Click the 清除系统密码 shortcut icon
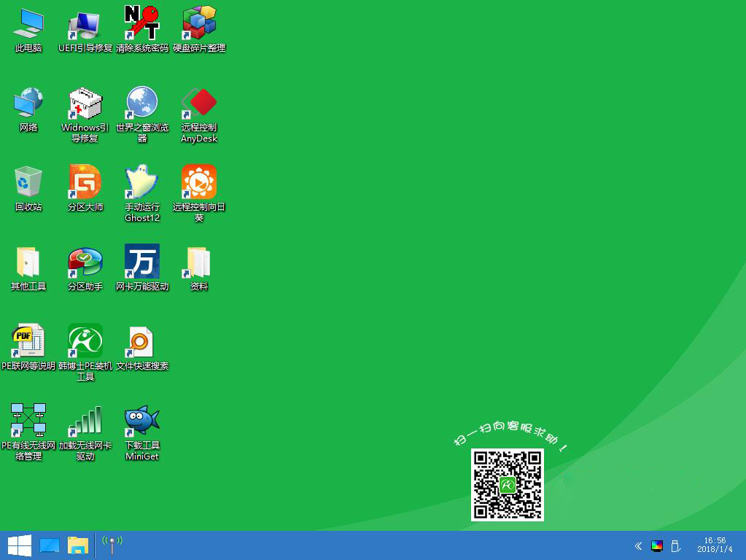The width and height of the screenshot is (746, 560). (x=142, y=24)
